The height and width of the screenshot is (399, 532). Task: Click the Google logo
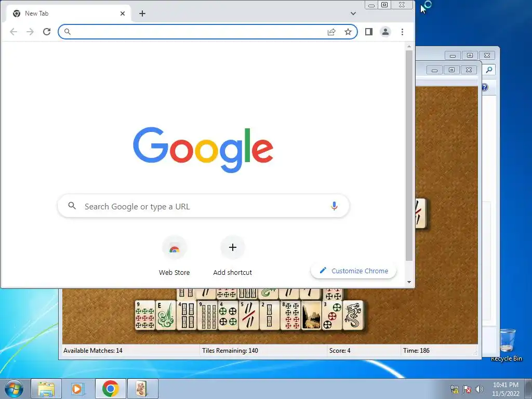[x=203, y=150]
